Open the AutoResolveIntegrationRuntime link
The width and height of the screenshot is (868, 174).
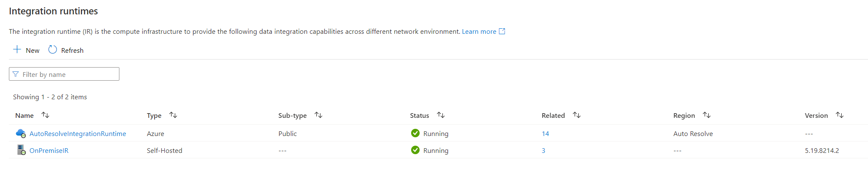pyautogui.click(x=77, y=133)
